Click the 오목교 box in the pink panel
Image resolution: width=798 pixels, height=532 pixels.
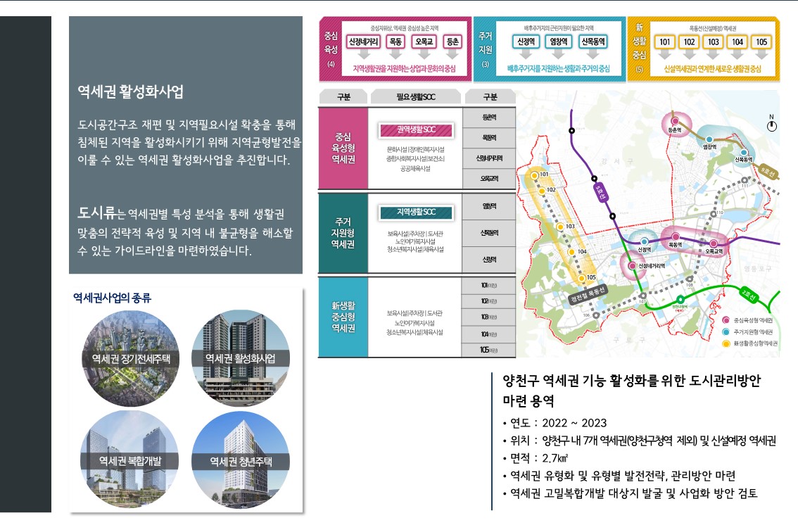pyautogui.click(x=424, y=42)
